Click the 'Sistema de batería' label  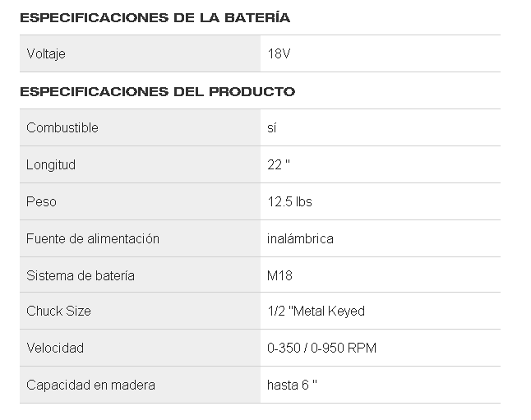81,275
